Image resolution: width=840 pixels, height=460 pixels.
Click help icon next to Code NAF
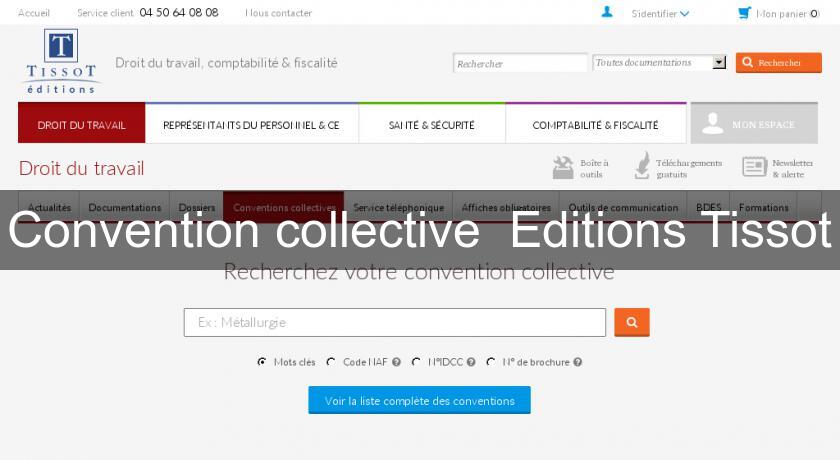pos(396,362)
